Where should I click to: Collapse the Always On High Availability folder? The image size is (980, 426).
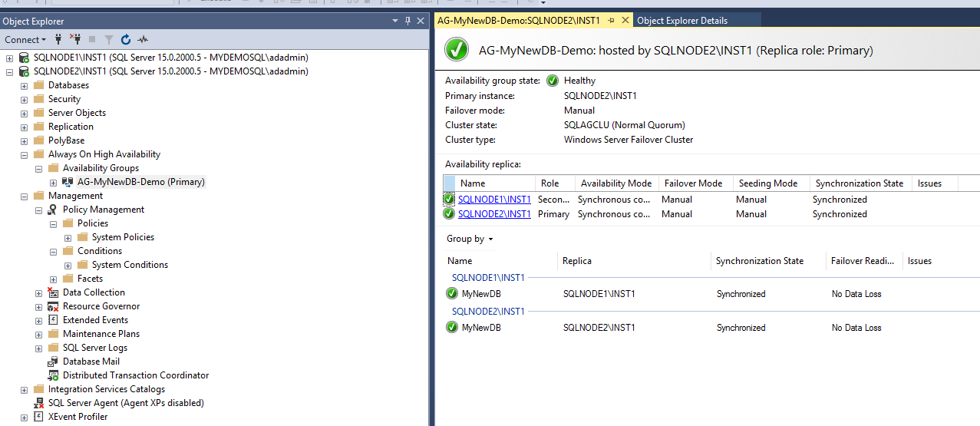25,154
